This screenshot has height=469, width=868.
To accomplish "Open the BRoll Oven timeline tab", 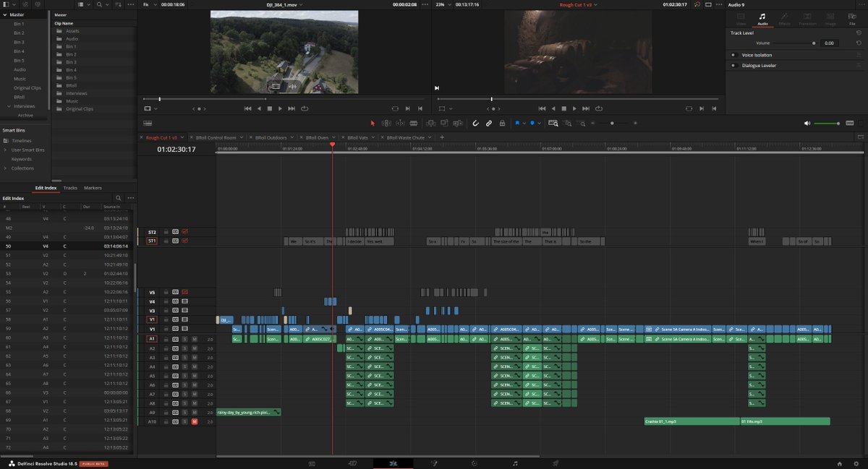I will click(317, 137).
